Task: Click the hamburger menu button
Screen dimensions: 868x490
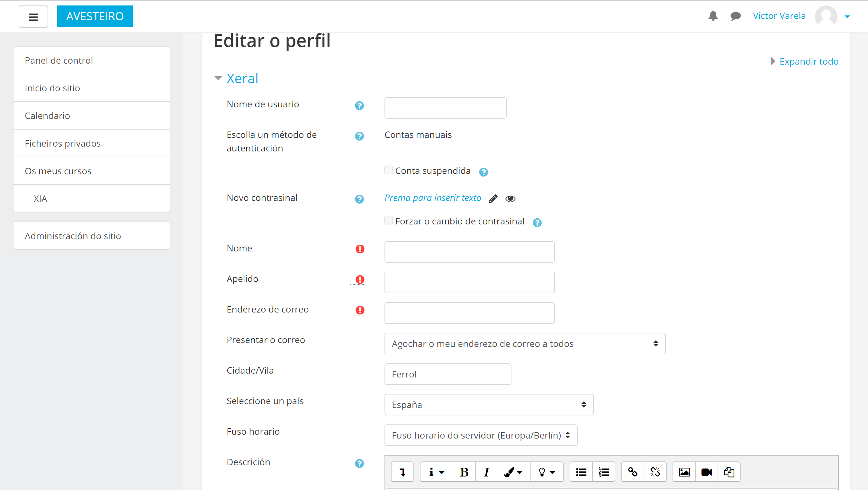Action: tap(33, 16)
